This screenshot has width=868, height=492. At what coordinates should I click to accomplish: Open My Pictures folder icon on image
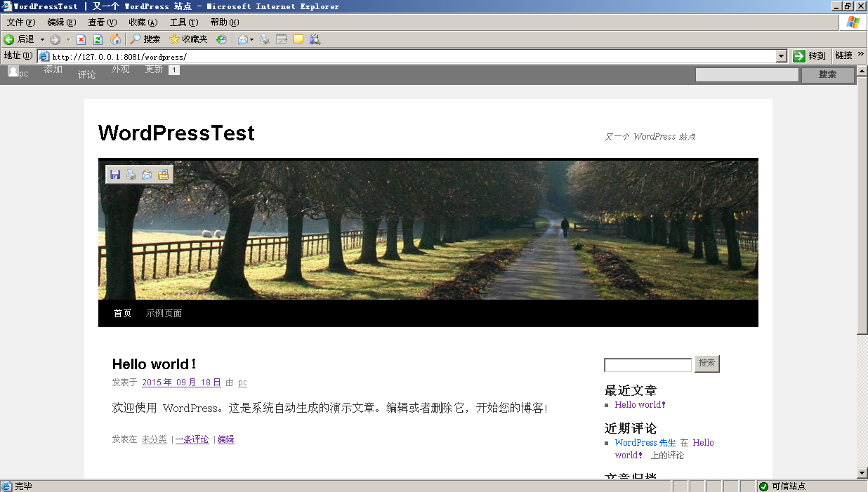tap(163, 174)
